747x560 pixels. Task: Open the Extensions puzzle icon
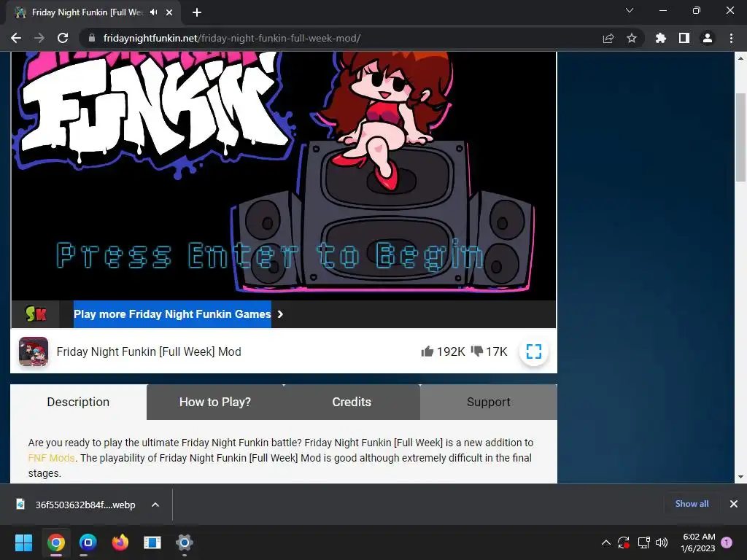pyautogui.click(x=661, y=38)
